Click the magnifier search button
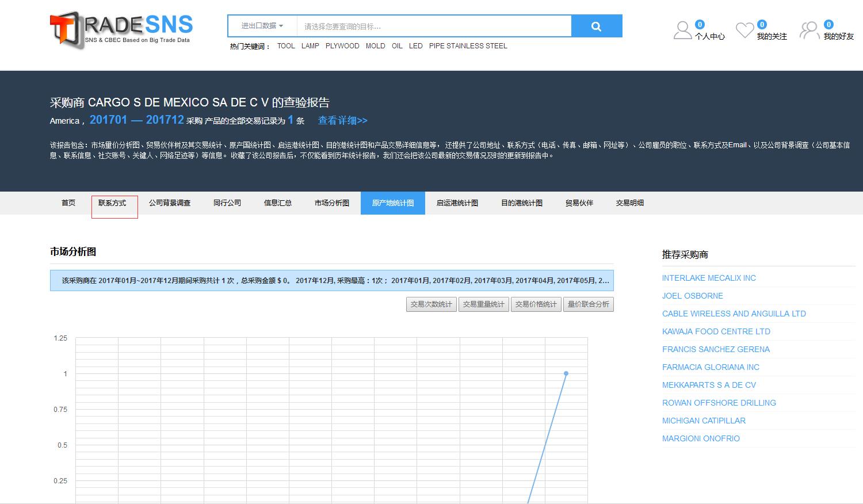The image size is (863, 504). coord(597,26)
